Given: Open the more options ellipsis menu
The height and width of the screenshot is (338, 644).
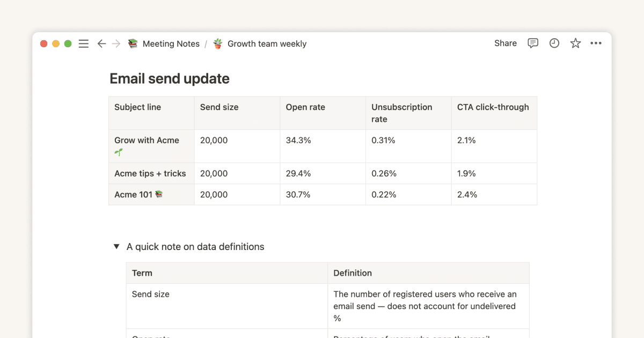Looking at the screenshot, I should pos(596,43).
